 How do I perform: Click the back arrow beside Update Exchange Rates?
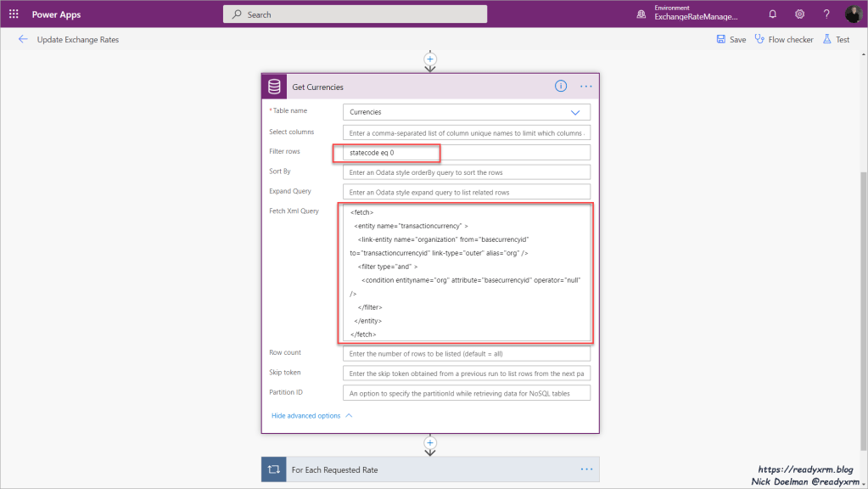pyautogui.click(x=23, y=39)
